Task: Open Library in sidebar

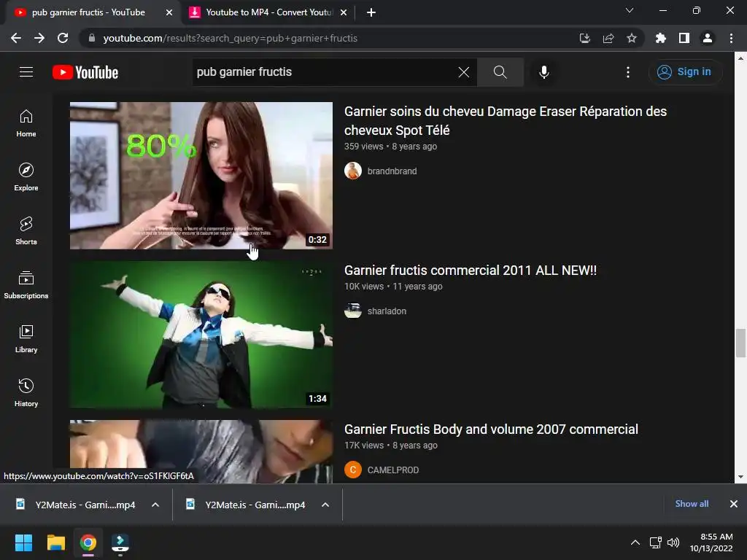Action: [26, 339]
